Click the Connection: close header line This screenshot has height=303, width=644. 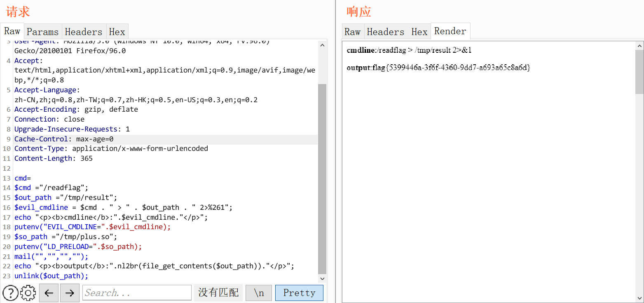(49, 120)
